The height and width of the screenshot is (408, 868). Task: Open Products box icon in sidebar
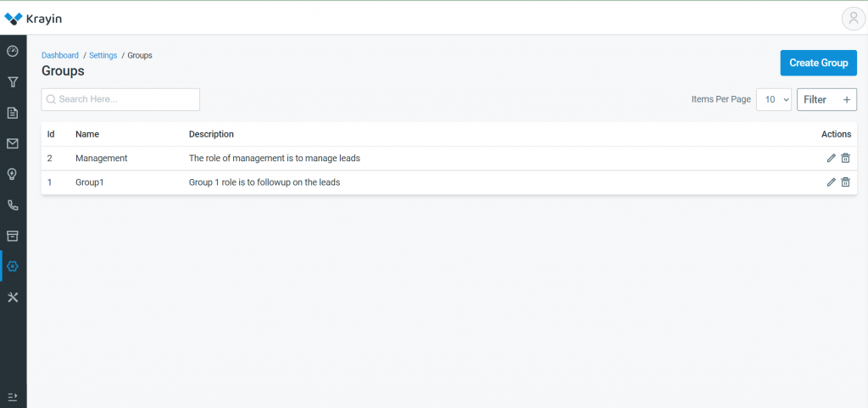click(12, 236)
